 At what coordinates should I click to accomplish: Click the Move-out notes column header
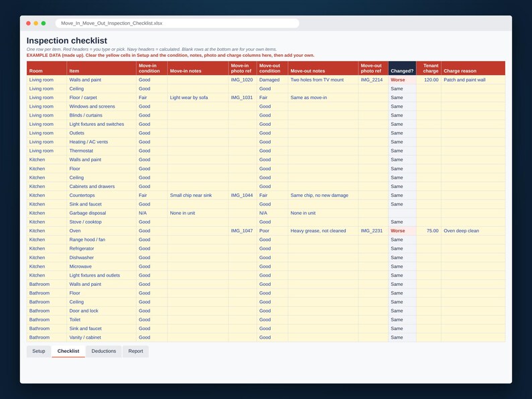point(323,68)
